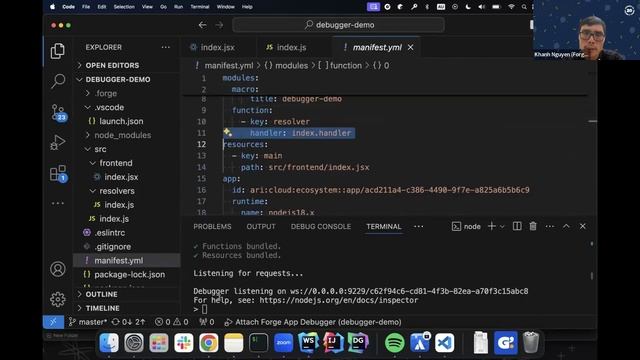Show more panel tabs ellipsis after TERMINAL
Screen dimensions: 640x360
point(418,227)
